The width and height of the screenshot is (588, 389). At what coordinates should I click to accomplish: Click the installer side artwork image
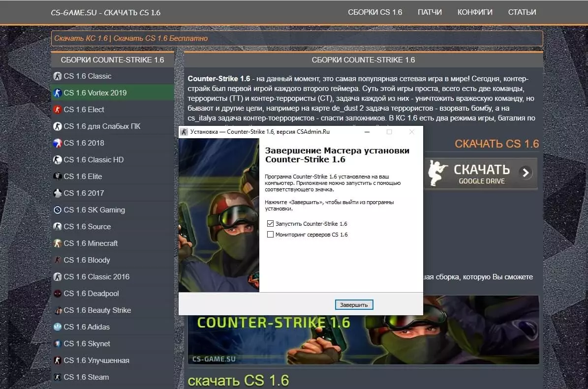(218, 215)
